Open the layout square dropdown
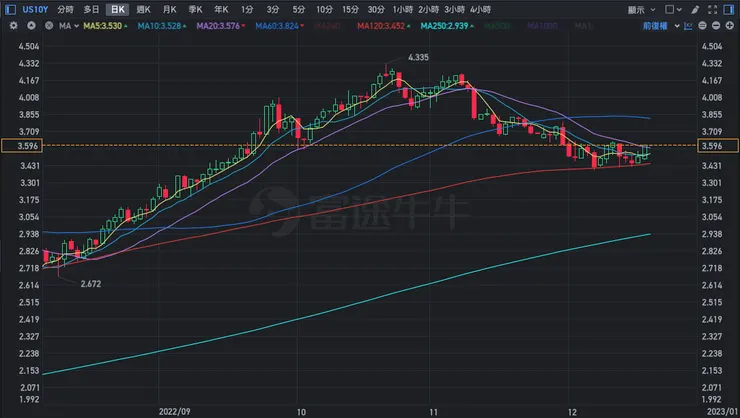740x418 pixels. tap(673, 9)
